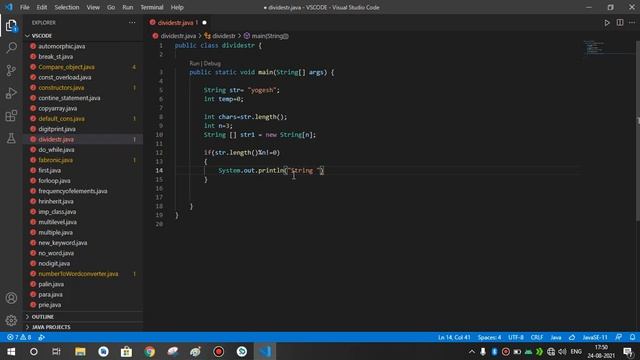
Task: Click the debug launch icon in status bar
Action: (x=41, y=338)
